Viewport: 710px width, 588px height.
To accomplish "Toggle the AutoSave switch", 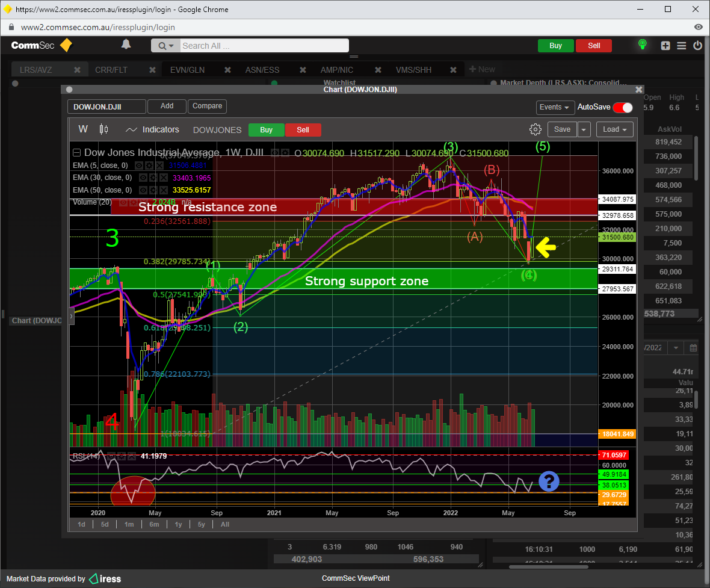I will coord(623,107).
